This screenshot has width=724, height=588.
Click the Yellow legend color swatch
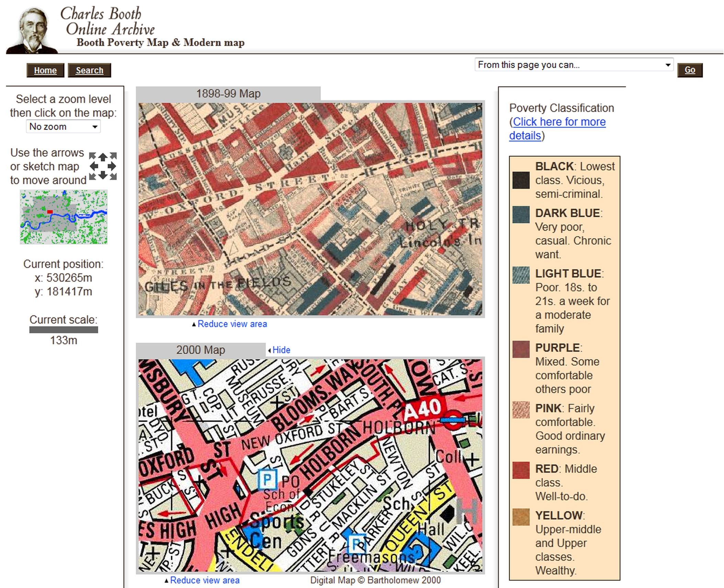tap(521, 517)
